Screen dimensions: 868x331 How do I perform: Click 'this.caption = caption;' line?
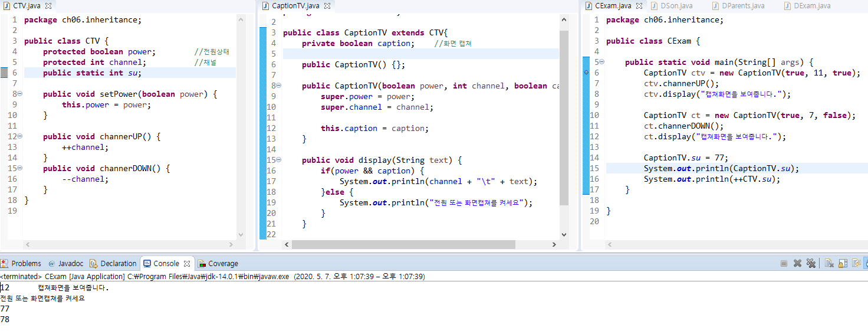[375, 128]
